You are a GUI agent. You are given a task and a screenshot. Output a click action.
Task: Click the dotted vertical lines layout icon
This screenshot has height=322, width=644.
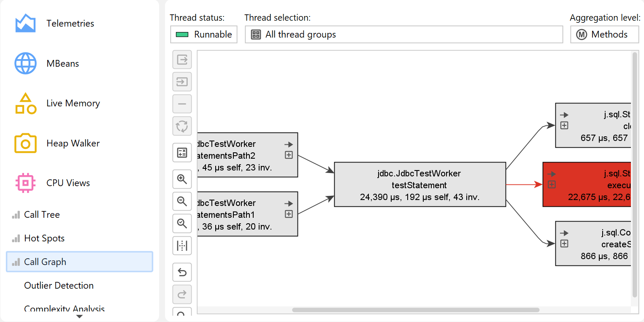(182, 246)
